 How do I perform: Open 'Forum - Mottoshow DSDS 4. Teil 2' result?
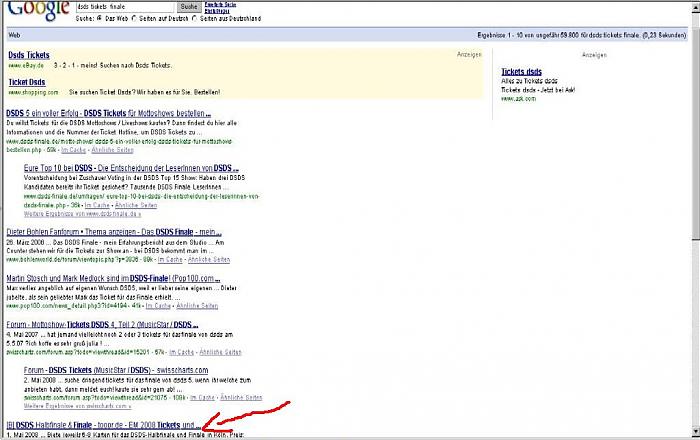pyautogui.click(x=102, y=324)
